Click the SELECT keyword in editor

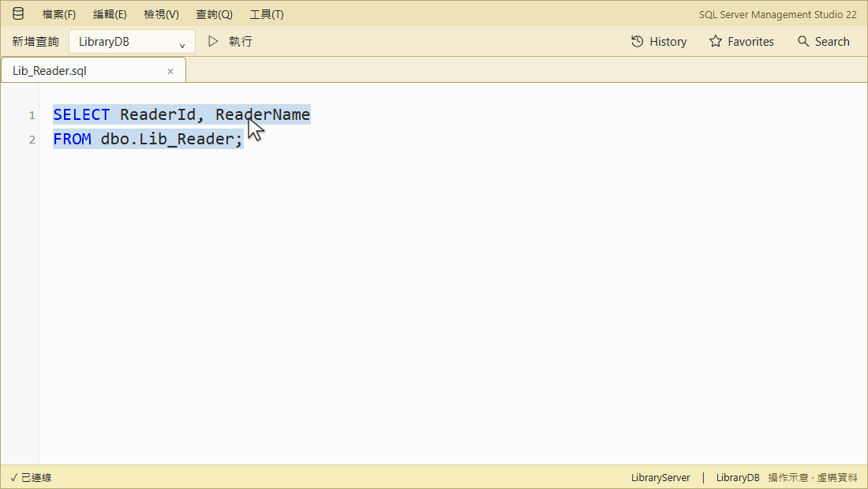click(x=81, y=114)
